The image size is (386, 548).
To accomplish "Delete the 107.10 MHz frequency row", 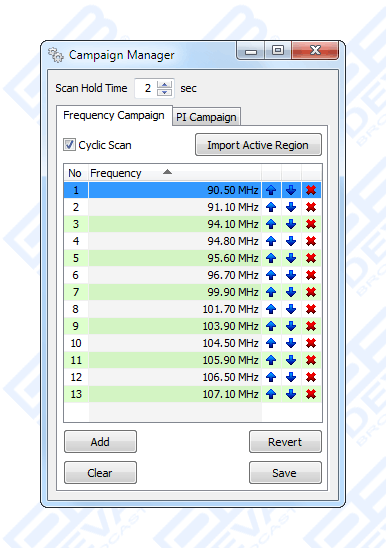I will click(311, 394).
